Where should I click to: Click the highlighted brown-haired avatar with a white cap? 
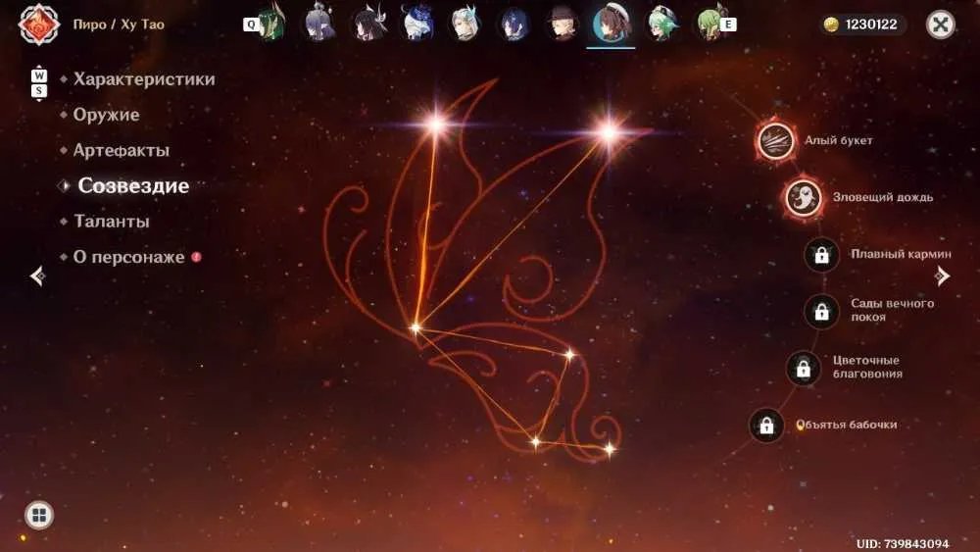point(611,25)
